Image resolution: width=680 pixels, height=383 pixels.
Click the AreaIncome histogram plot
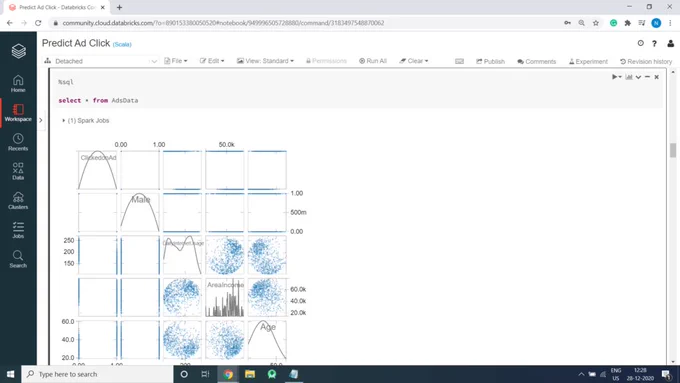(225, 298)
